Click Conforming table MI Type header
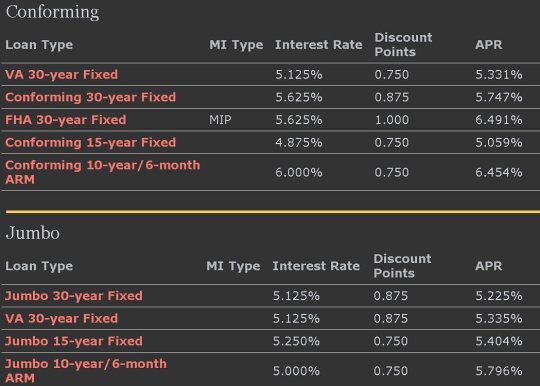 click(236, 45)
